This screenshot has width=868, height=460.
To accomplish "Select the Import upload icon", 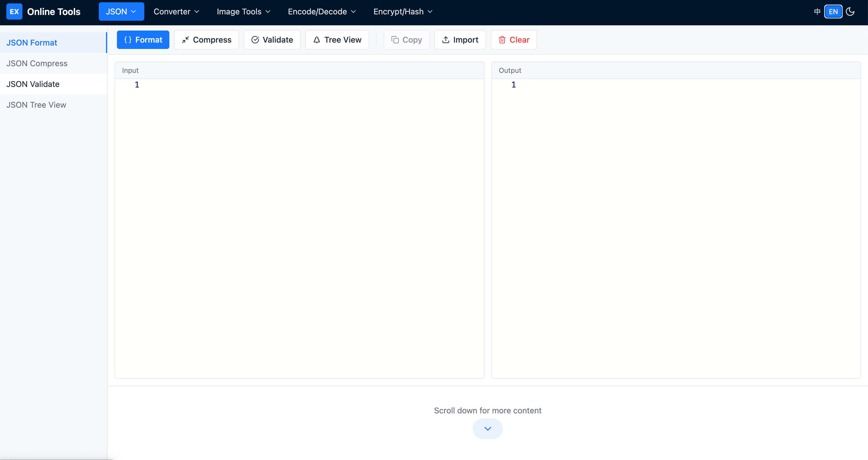I will pos(446,39).
